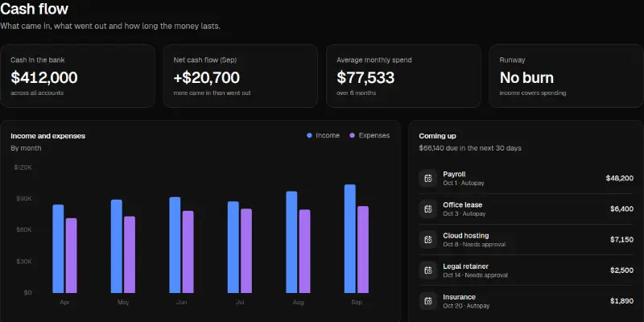Click the Coming up heading
644x322 pixels.
(x=437, y=136)
